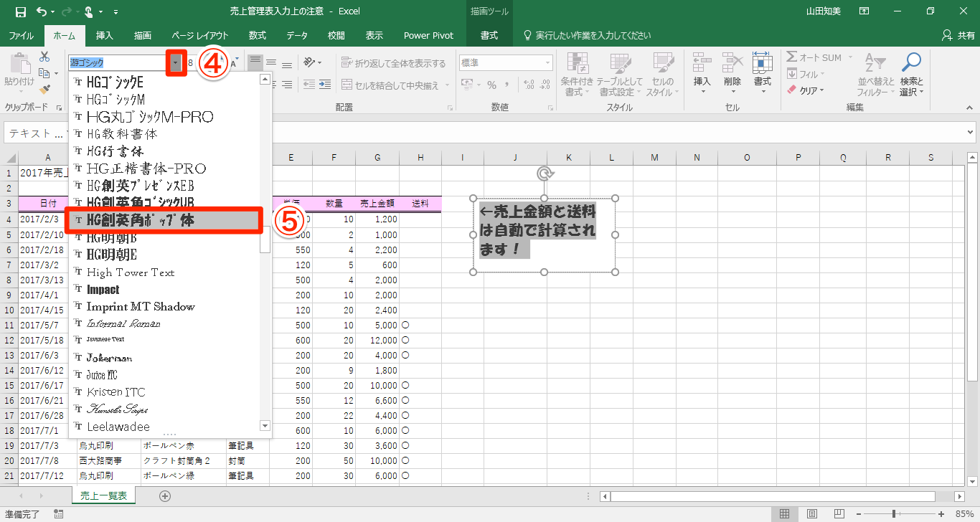980x522 pixels.
Task: Open the Power Pivot tab
Action: coord(428,35)
